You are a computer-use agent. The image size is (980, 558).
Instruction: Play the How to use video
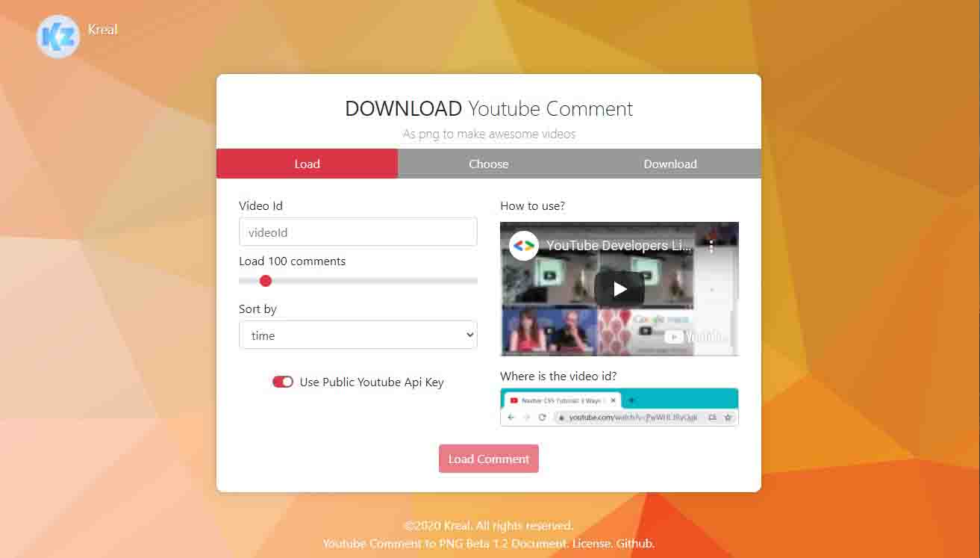point(619,288)
